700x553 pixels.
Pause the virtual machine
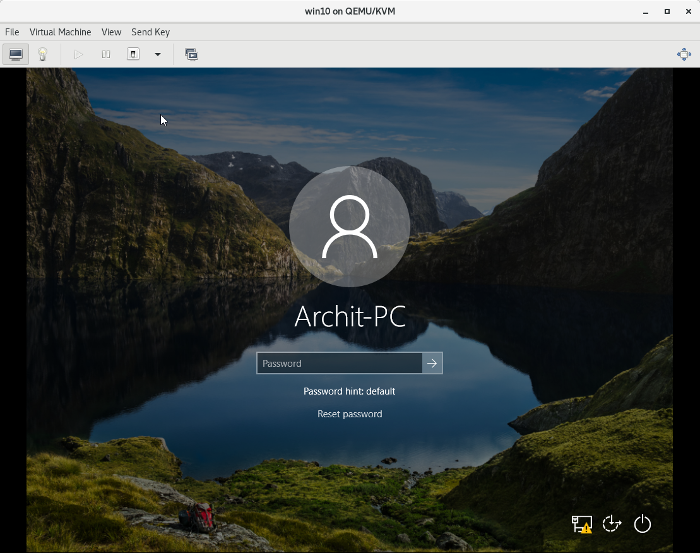(105, 54)
